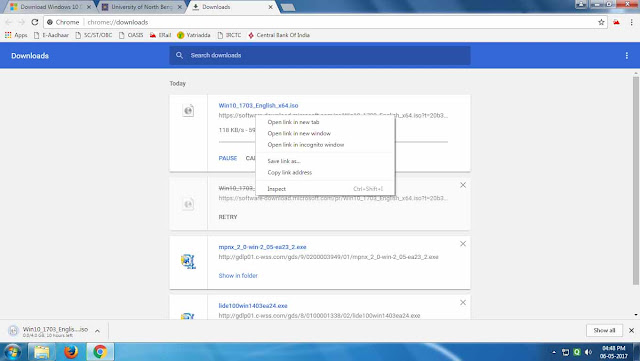The height and width of the screenshot is (361, 640).
Task: Click Show all downloads button
Action: (x=604, y=330)
